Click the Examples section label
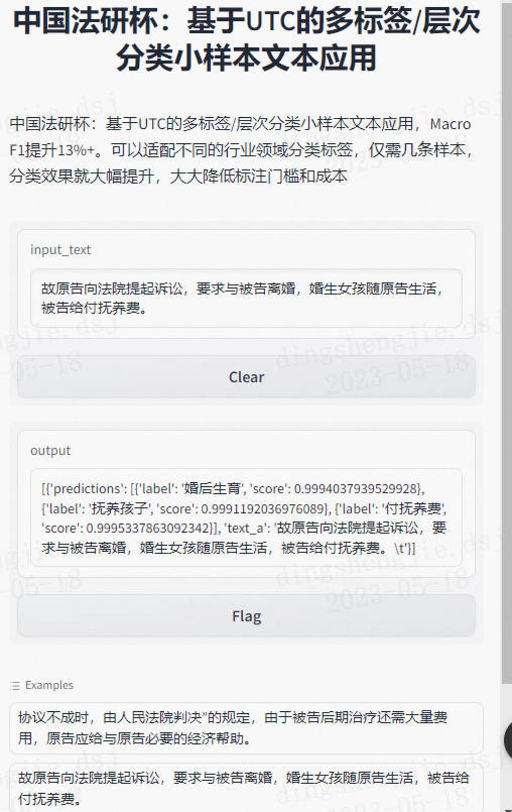 click(49, 685)
